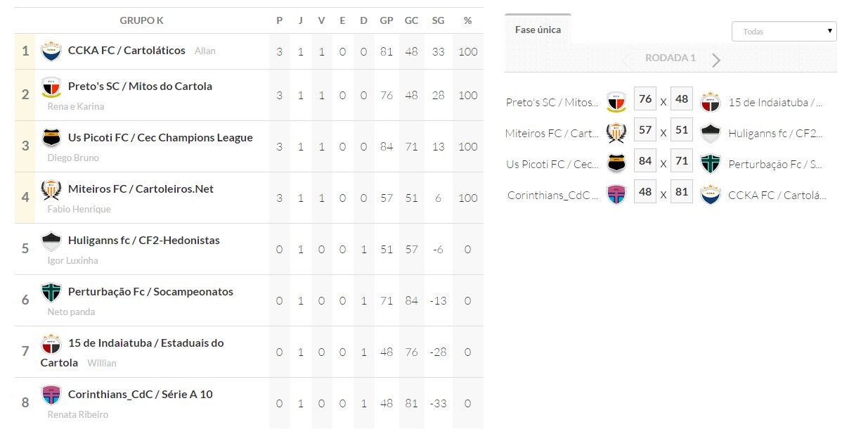Click the Huliganns fc crest in the standings table
Image resolution: width=868 pixels, height=434 pixels.
pos(51,241)
